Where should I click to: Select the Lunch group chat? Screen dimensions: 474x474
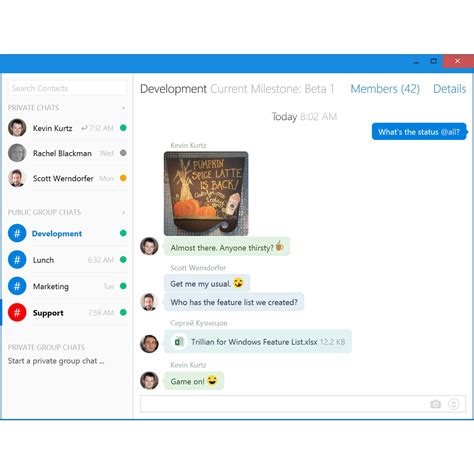tap(67, 260)
